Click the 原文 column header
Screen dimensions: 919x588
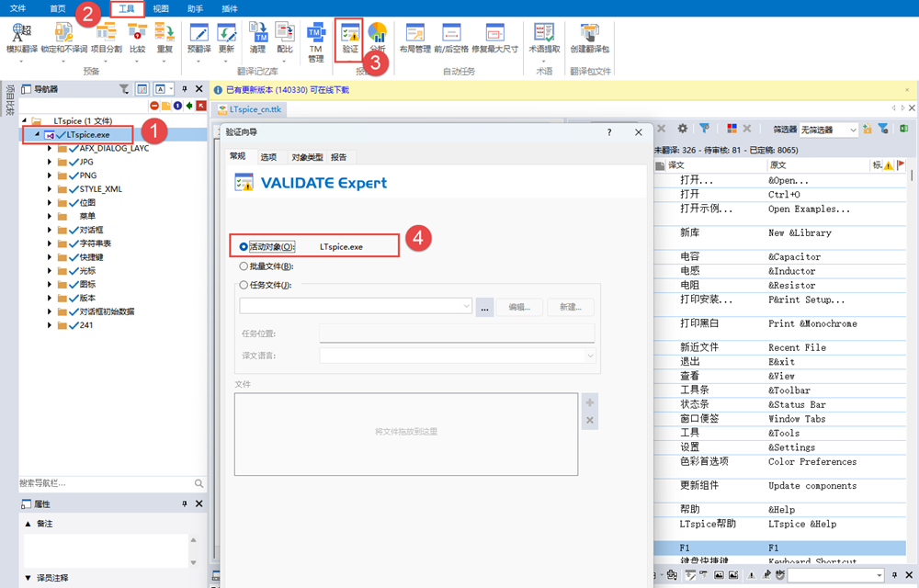(x=778, y=165)
